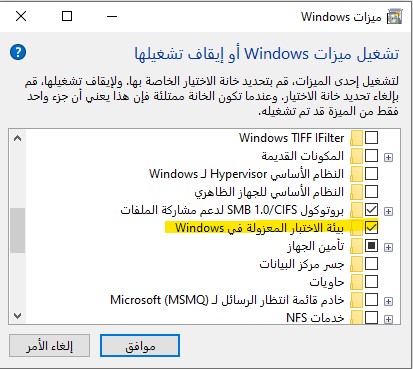Click the folder icon next to تأمين الجهاز
Viewport: 413px width, 369px height.
tap(356, 246)
